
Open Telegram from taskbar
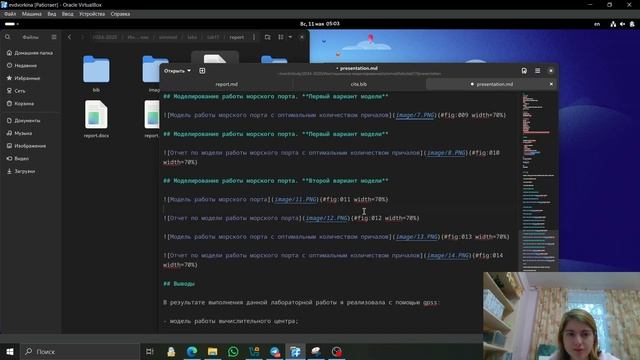275,351
